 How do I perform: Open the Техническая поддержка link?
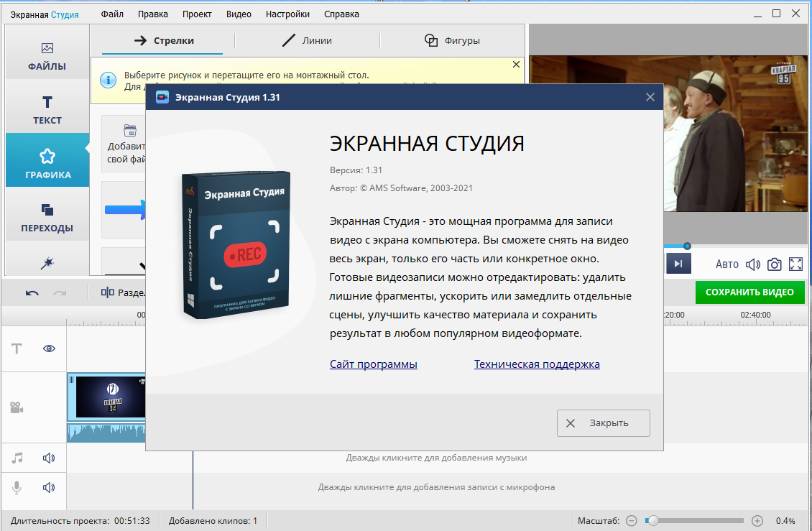537,364
